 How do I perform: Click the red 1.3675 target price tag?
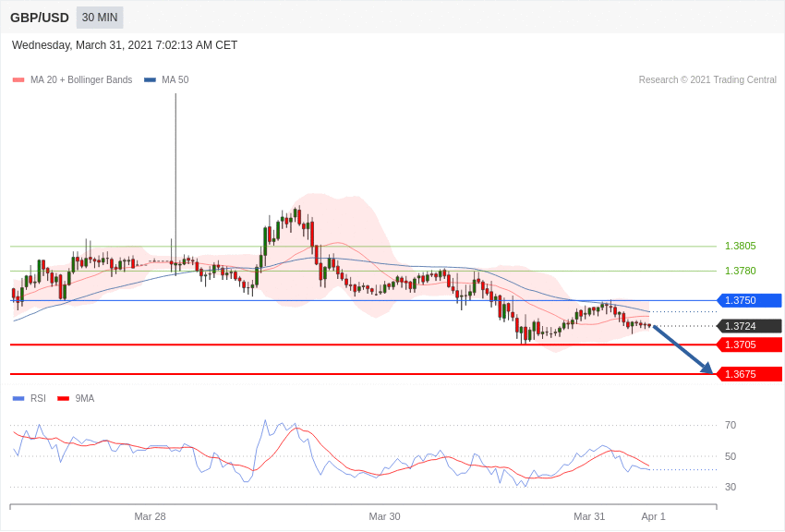[750, 374]
